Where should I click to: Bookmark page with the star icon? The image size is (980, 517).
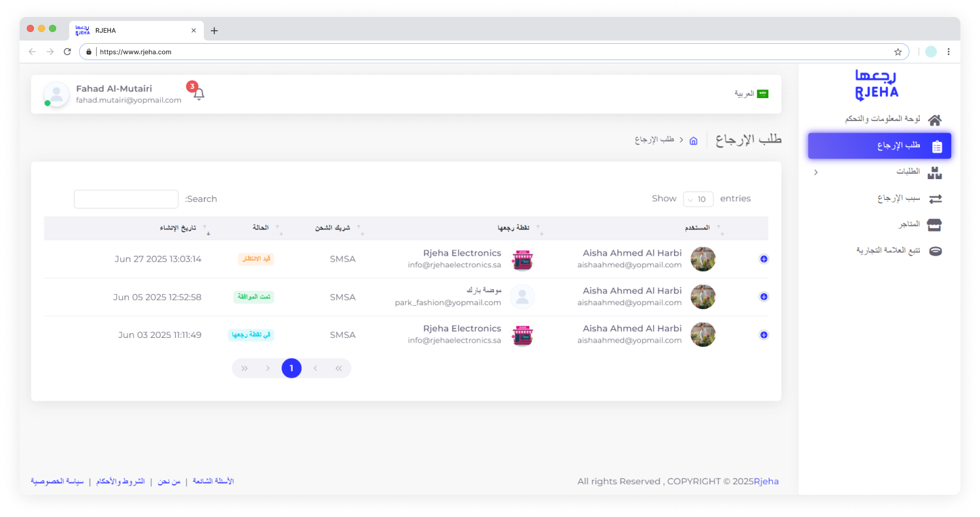coord(898,52)
